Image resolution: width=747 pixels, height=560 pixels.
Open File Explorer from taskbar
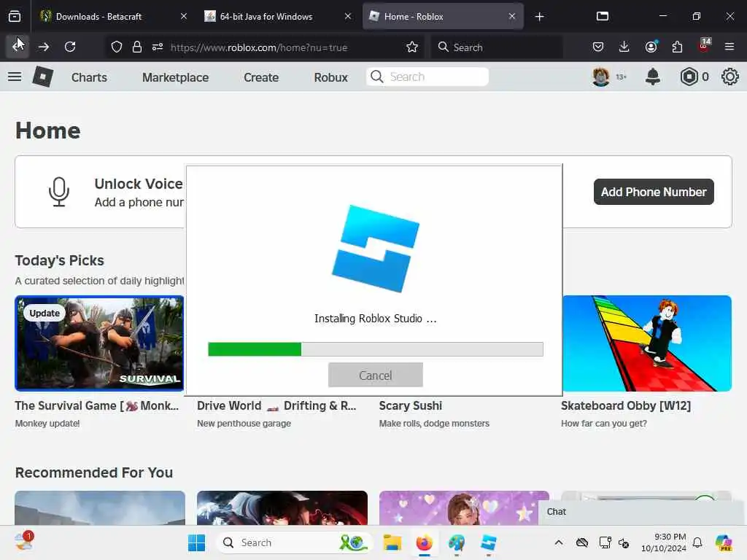[392, 542]
